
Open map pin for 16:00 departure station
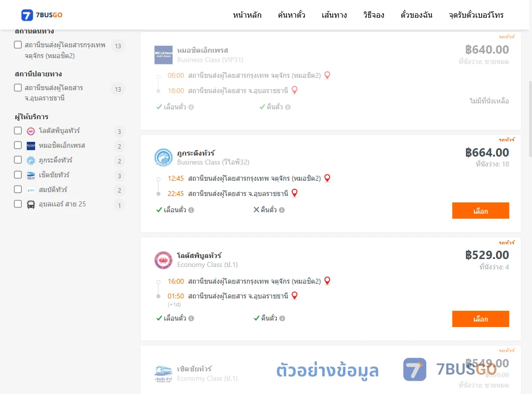point(328,281)
